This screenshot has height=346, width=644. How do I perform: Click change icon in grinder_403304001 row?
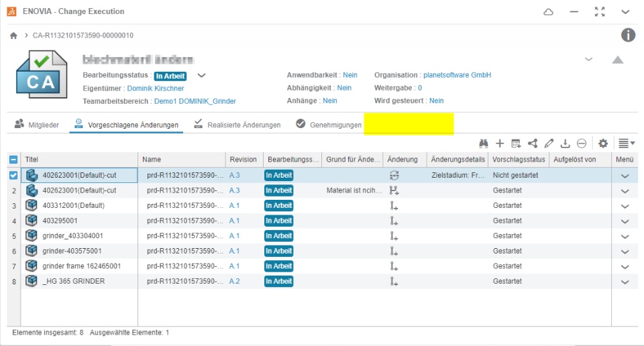pos(394,236)
